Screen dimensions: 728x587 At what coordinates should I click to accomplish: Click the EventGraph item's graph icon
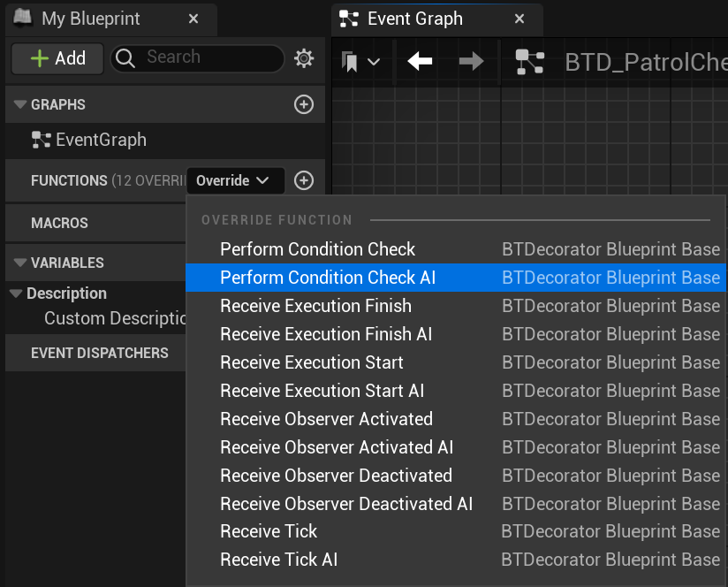[41, 140]
